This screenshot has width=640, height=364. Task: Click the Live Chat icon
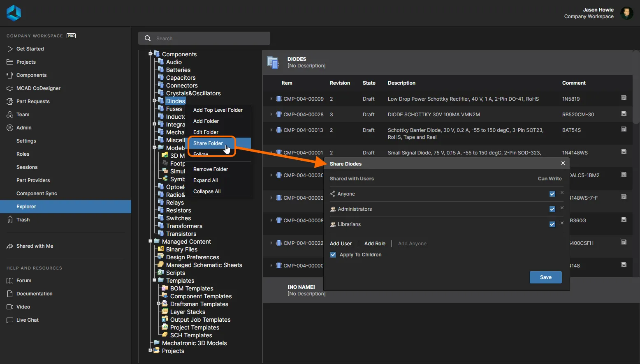[x=10, y=320]
